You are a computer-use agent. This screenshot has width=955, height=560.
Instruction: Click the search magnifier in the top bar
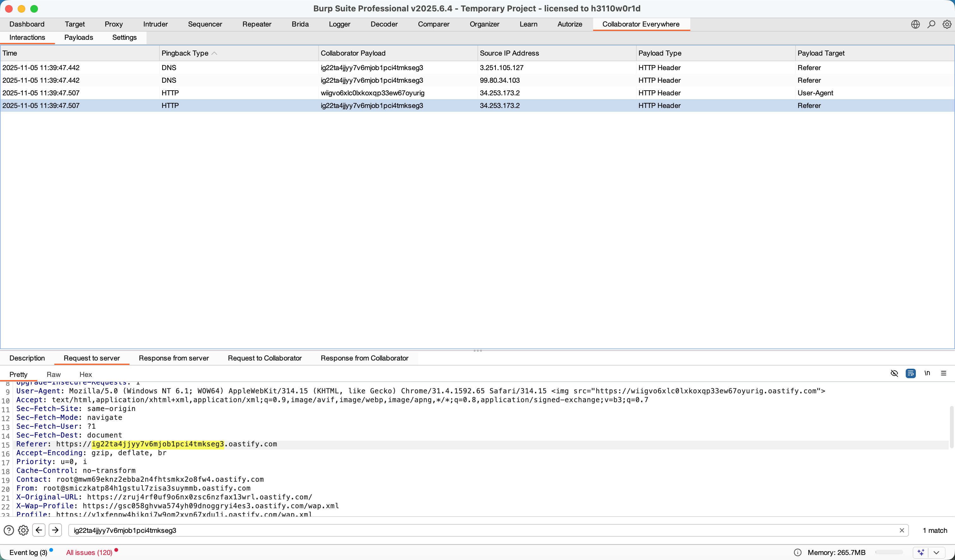click(931, 24)
